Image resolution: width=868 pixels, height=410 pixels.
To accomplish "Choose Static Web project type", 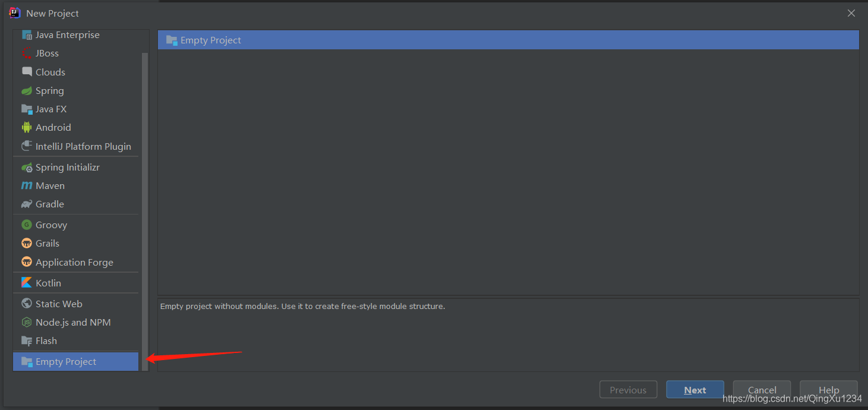I will 76,304.
